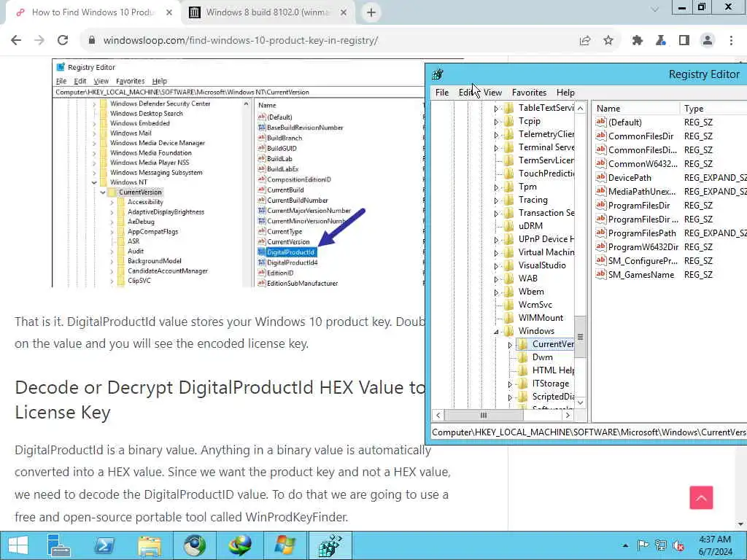747x560 pixels.
Task: Open the Windows Start button
Action: [18, 545]
